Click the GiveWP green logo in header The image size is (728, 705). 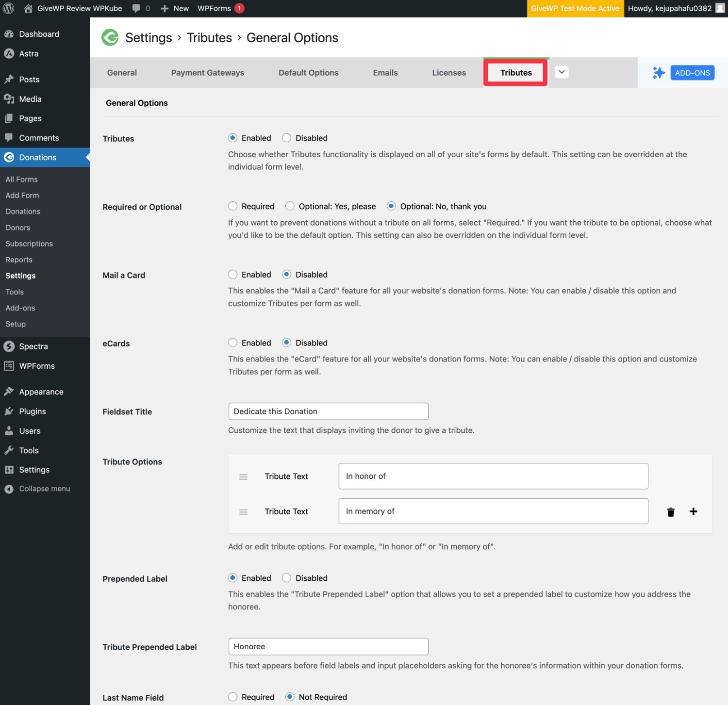tap(110, 37)
